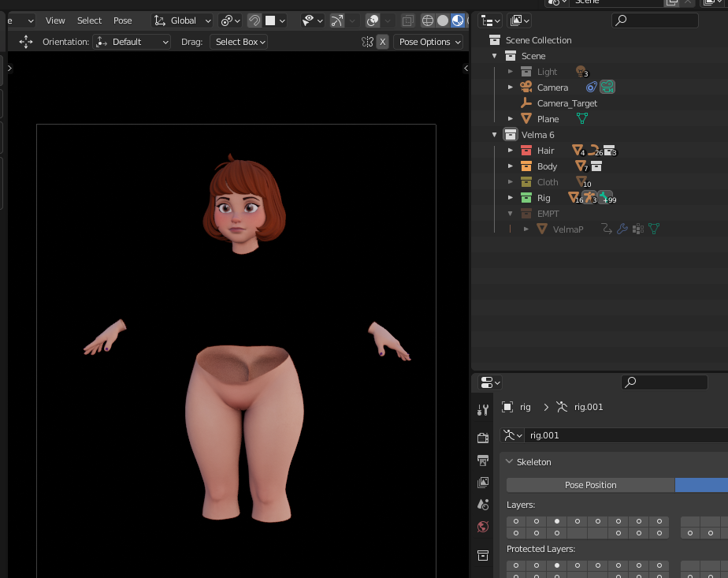728x578 pixels.
Task: Open the Render properties tab
Action: coord(483,438)
